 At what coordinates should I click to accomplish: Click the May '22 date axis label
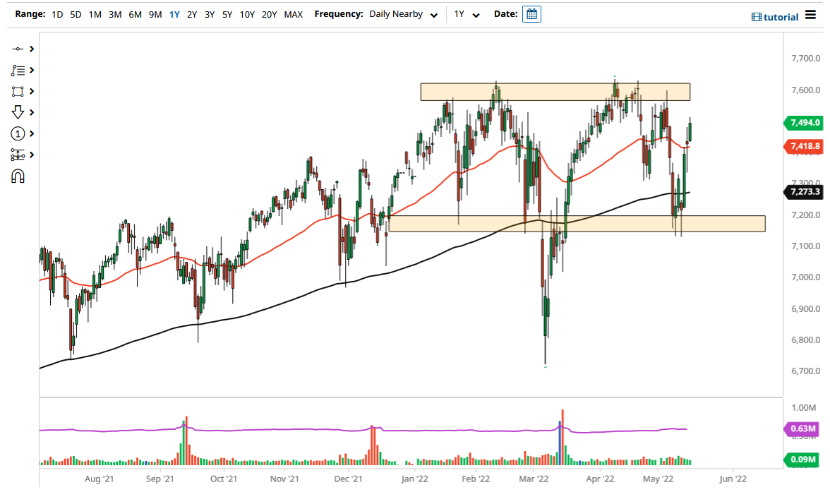click(658, 479)
